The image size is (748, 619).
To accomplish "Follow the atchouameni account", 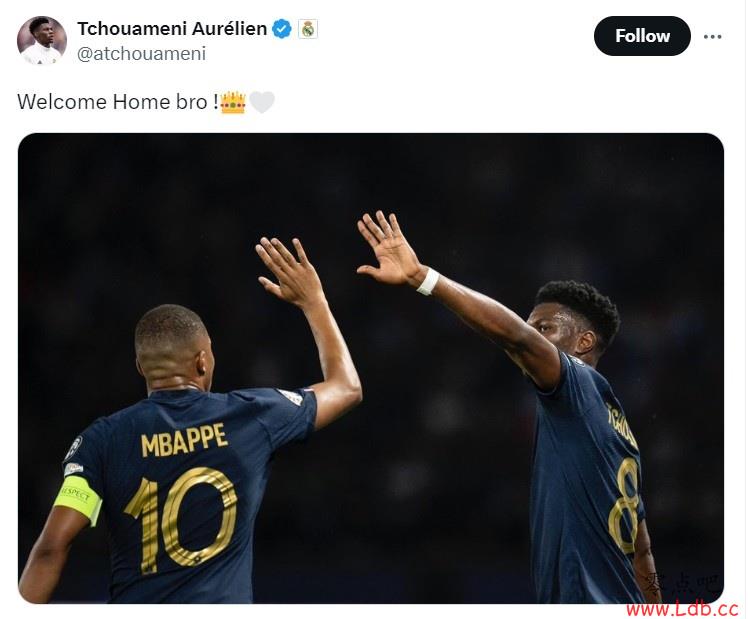I will coord(642,36).
